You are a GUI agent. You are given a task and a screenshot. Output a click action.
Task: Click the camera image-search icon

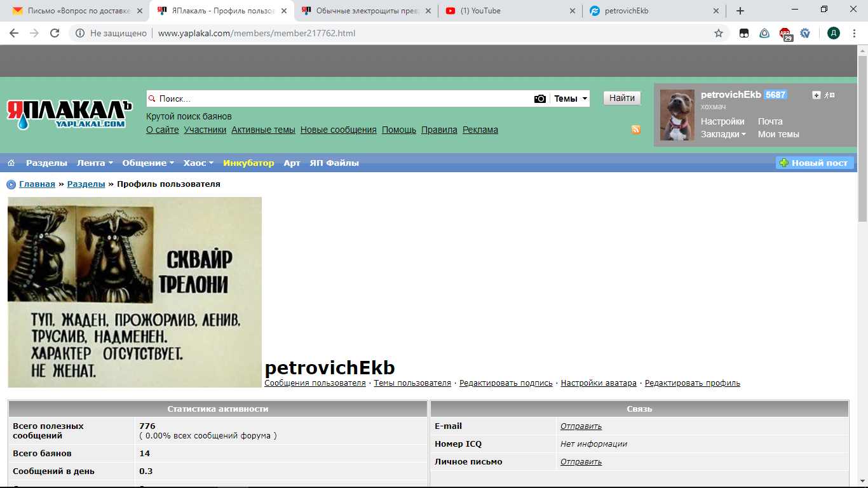coord(539,98)
